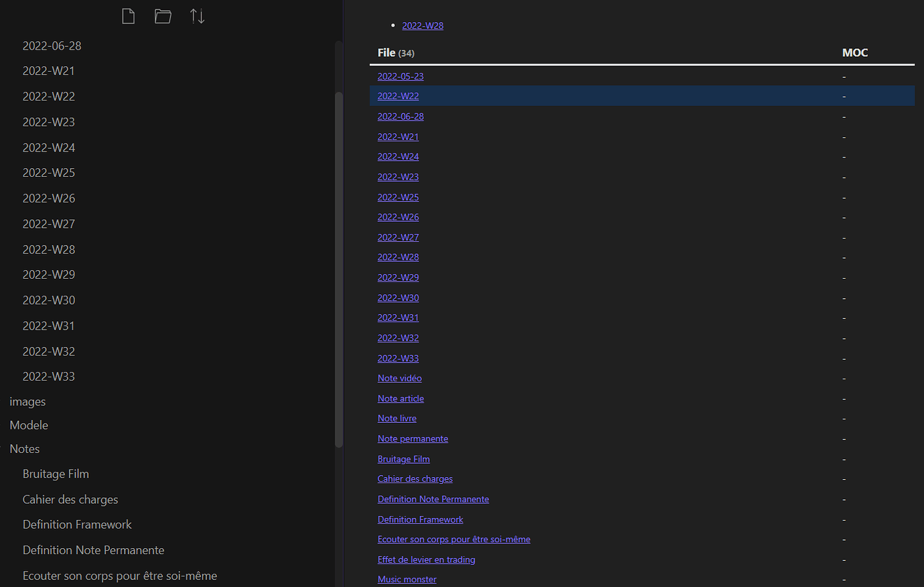Change the file sort order

(x=197, y=15)
